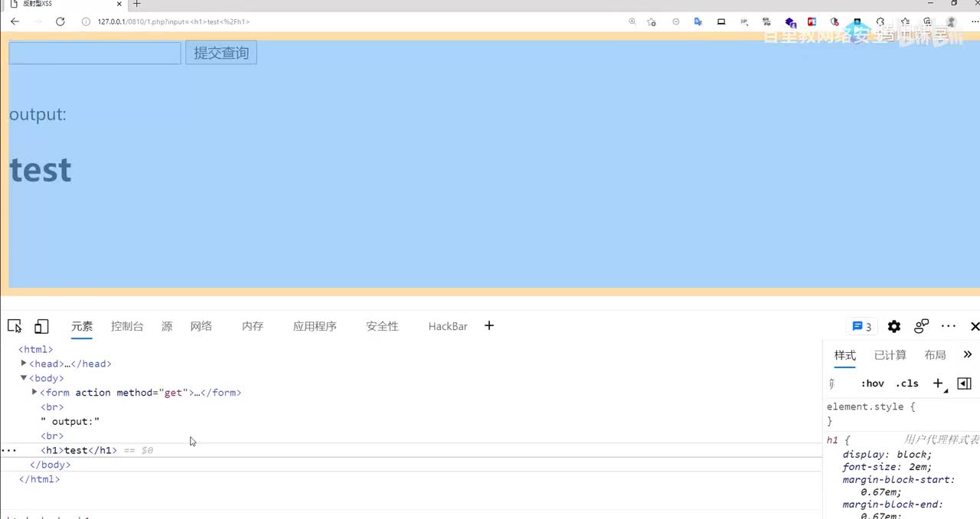Toggle the computed styles sidebar icon
The image size is (980, 519).
[964, 384]
